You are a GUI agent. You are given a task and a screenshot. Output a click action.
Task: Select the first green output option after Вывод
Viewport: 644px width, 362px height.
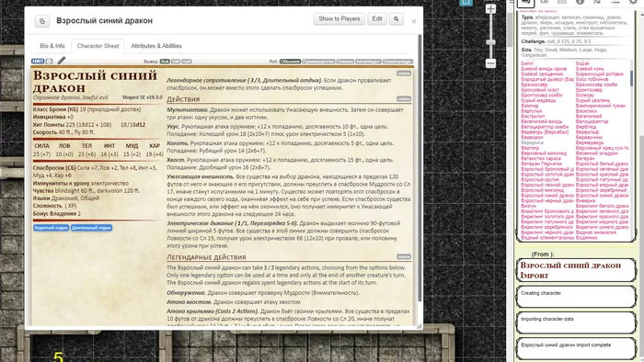click(x=165, y=62)
